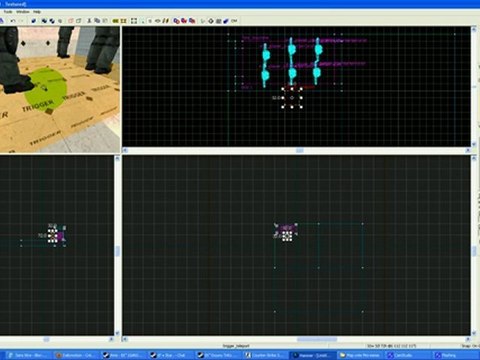This screenshot has width=480, height=360.
Task: Open the Tools menu
Action: (8, 12)
